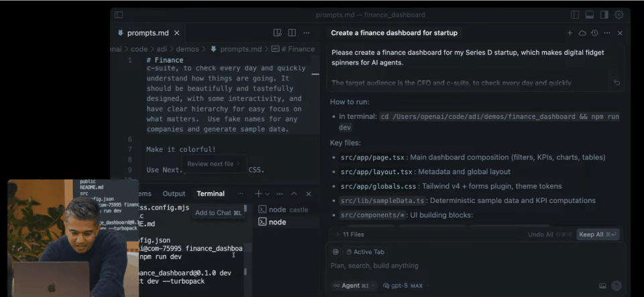This screenshot has width=644, height=297.
Task: Attach an image to chat input
Action: tap(602, 286)
